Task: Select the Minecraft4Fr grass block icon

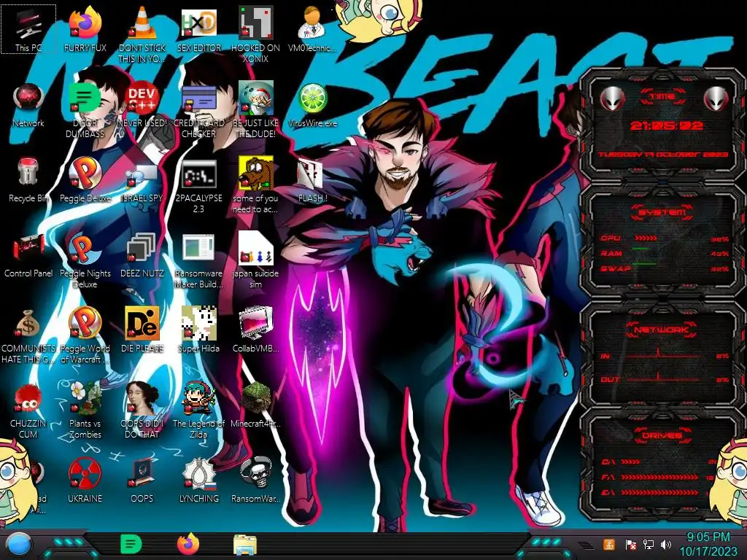Action: pos(255,405)
